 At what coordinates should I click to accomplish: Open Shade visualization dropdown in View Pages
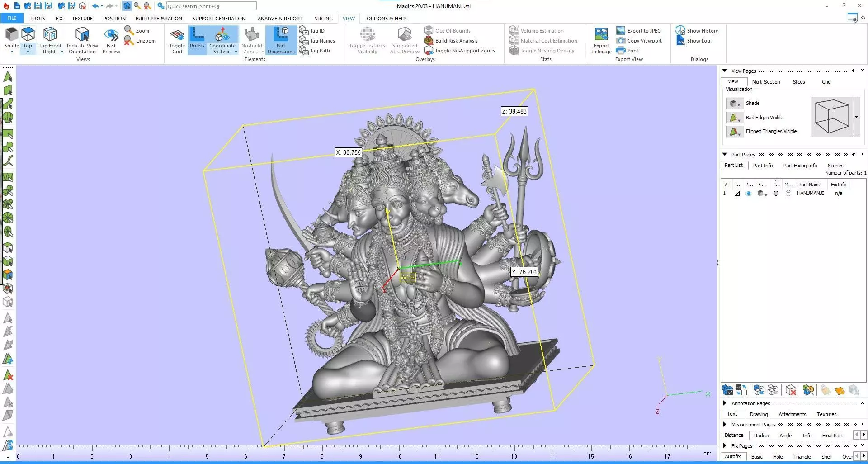(x=734, y=104)
